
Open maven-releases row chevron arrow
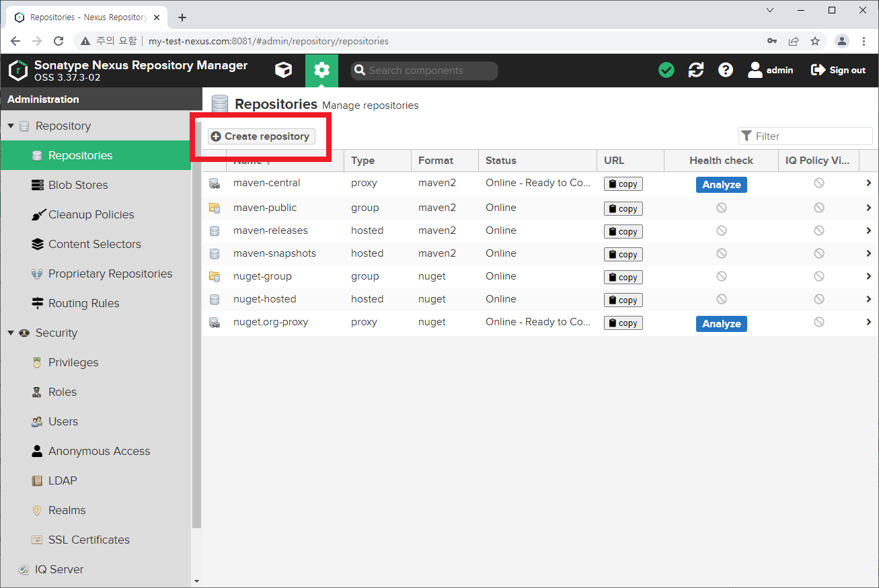pos(869,230)
